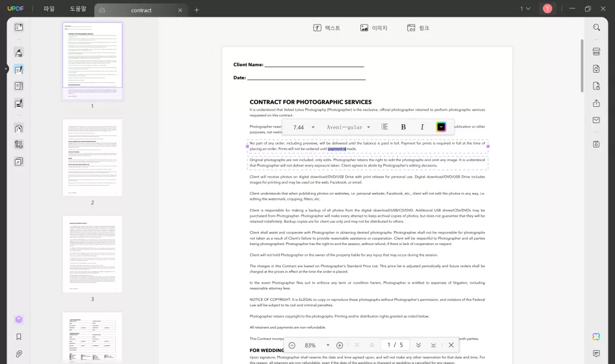This screenshot has width=615, height=364.
Task: Open the Protect PDF icon
Action: (x=596, y=86)
